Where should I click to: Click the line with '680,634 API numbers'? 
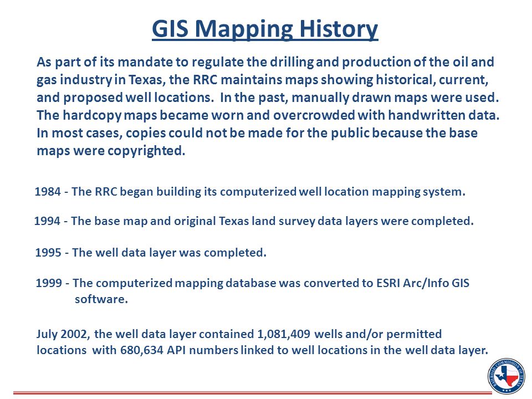coord(262,350)
